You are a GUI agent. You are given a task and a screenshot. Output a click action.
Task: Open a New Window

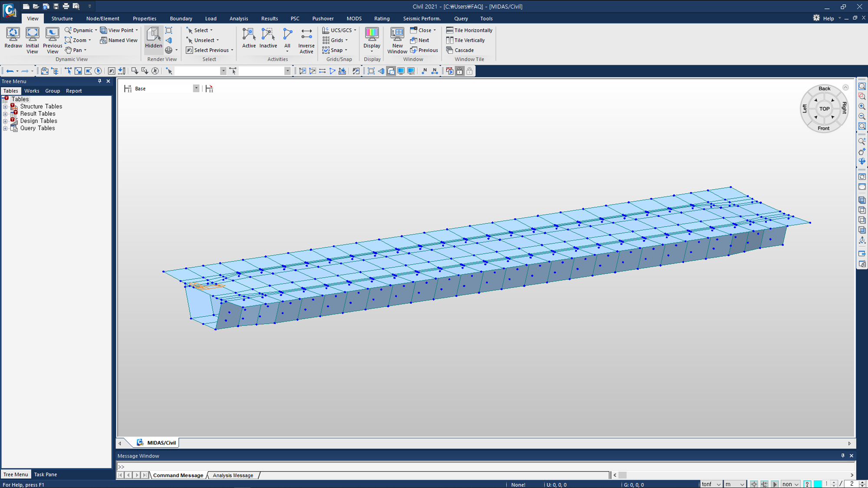pyautogui.click(x=397, y=40)
